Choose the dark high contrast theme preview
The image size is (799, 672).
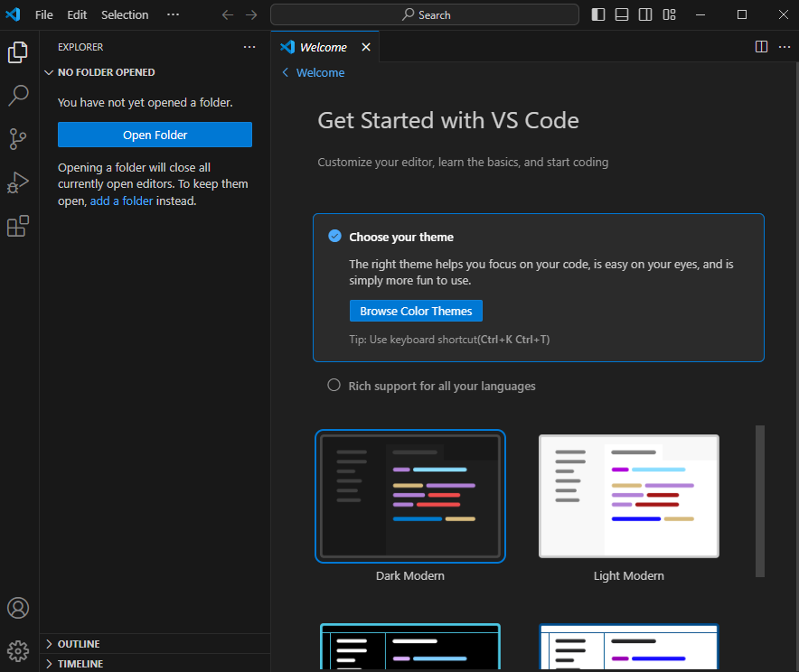point(410,647)
